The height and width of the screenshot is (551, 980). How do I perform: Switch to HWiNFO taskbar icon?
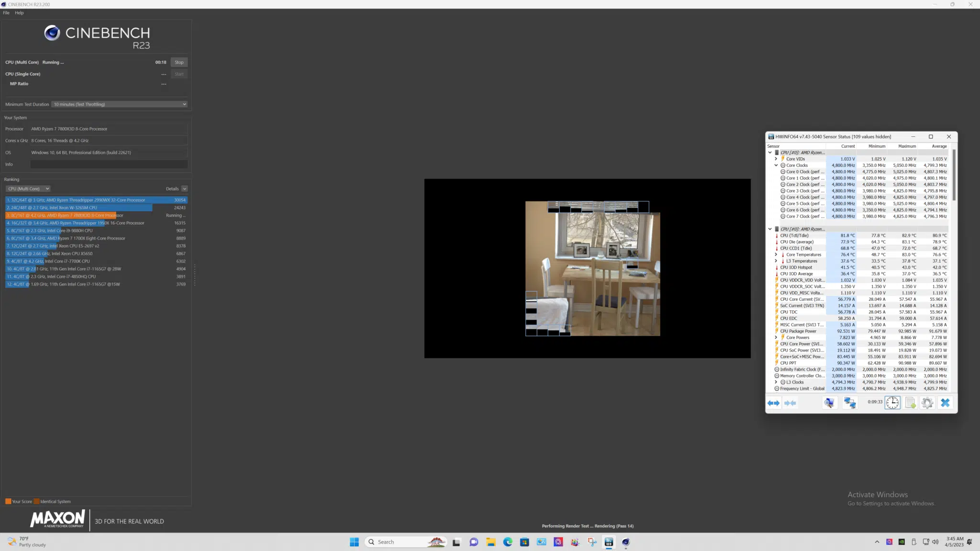pyautogui.click(x=609, y=542)
